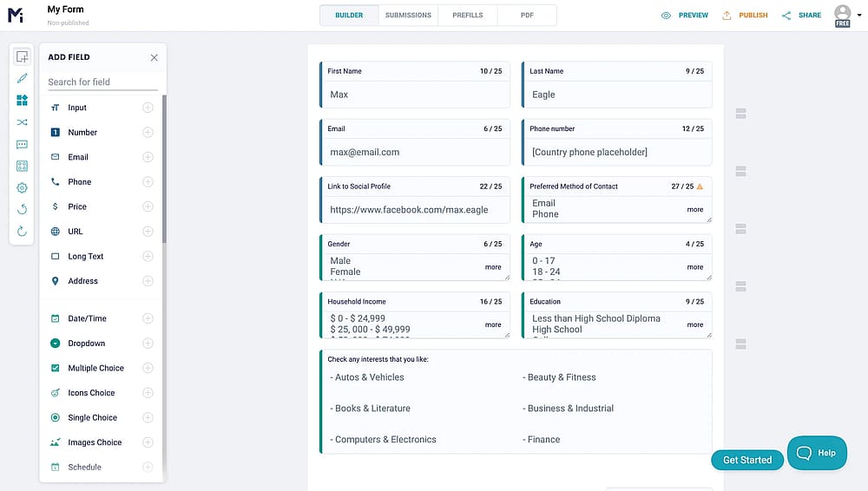The height and width of the screenshot is (491, 868).
Task: Add a Price field with plus icon
Action: click(148, 206)
